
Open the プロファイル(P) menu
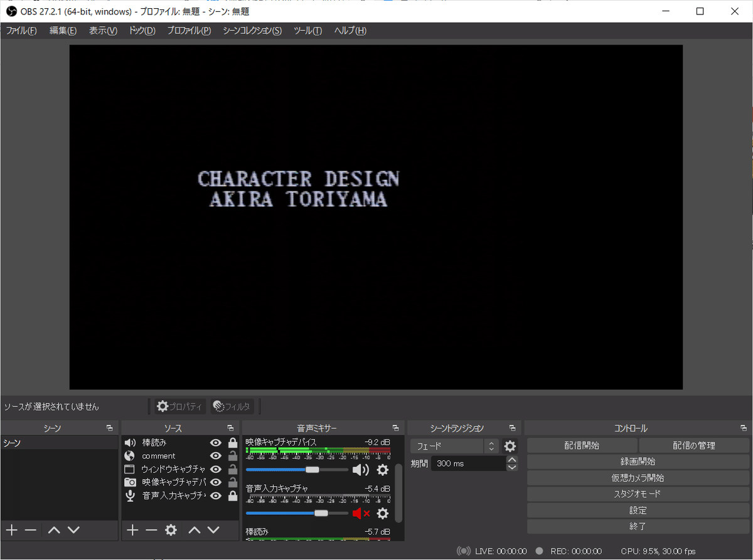click(x=189, y=31)
